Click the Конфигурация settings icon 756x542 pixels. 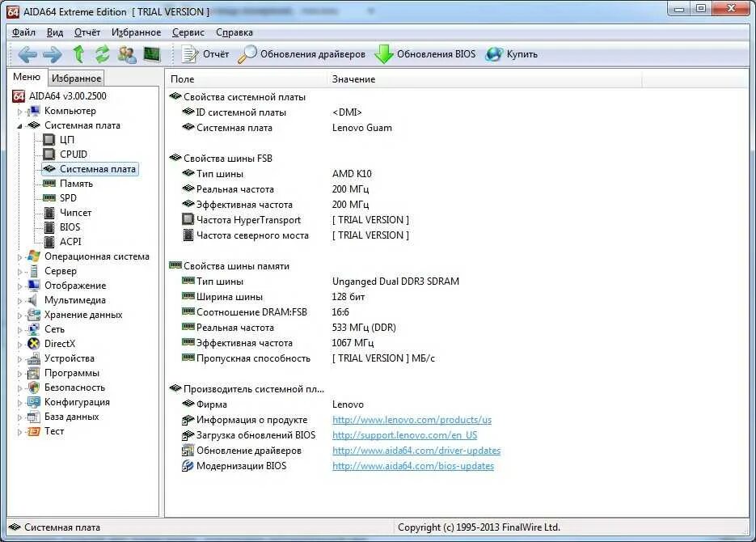coord(34,402)
